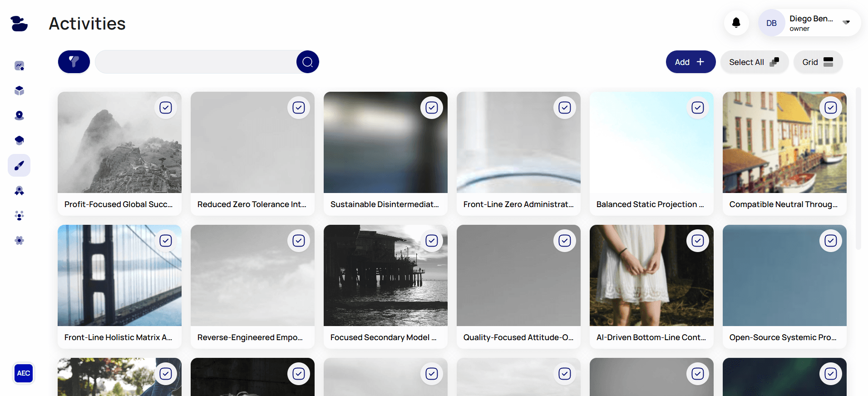Click the Add button
Screen dimensions: 868x396
[690, 62]
